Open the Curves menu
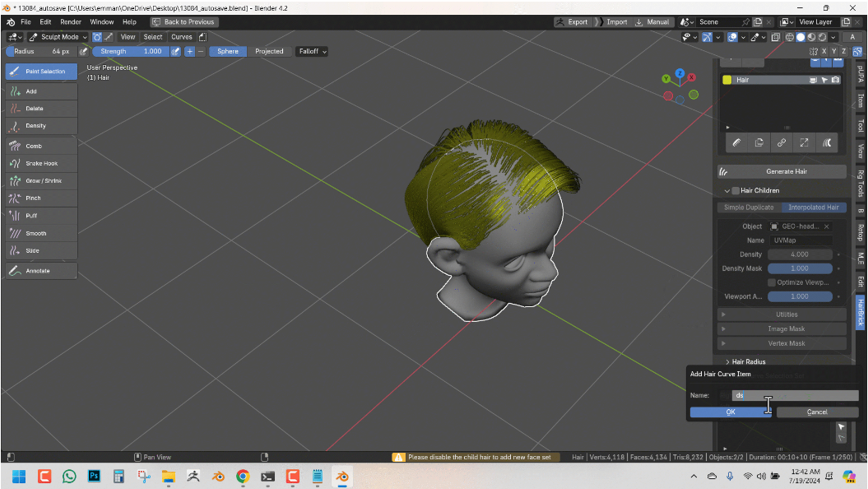868x489 pixels. 181,36
